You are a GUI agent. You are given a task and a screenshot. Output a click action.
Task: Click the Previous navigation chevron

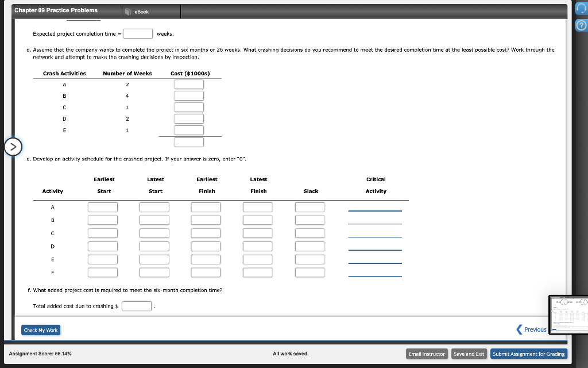tap(519, 329)
